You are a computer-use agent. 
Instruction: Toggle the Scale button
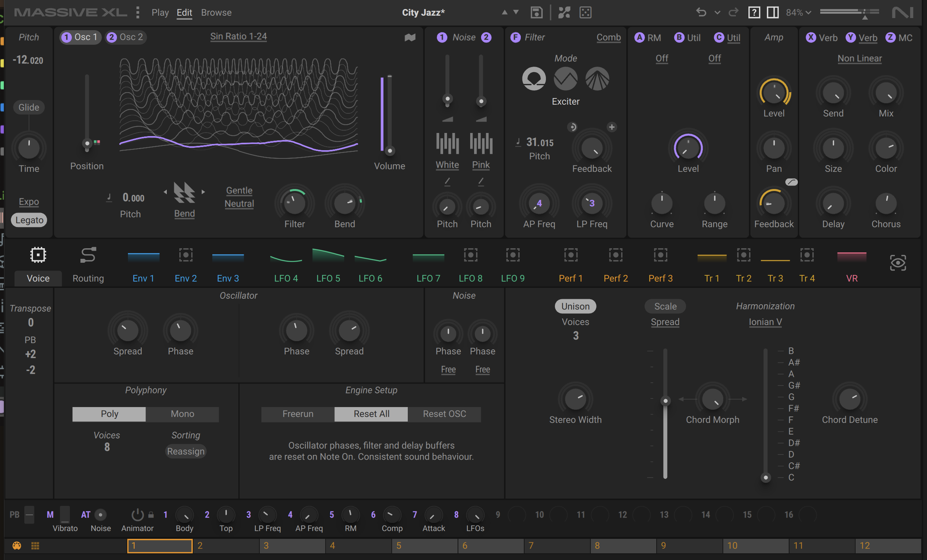(x=665, y=306)
